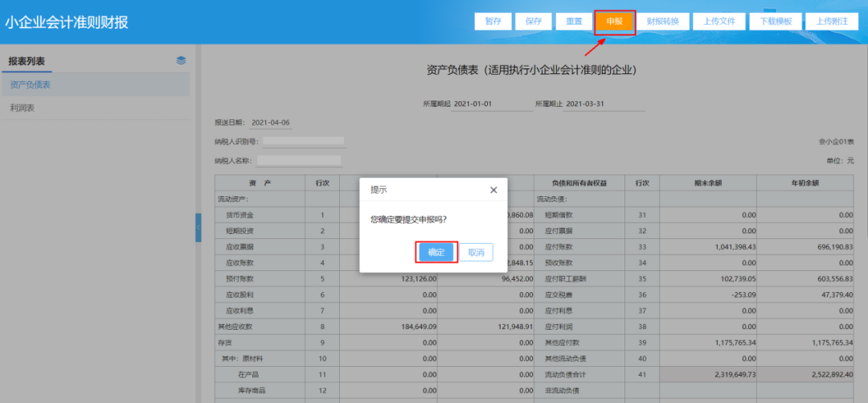868x403 pixels.
Task: Click 应收股利 row label
Action: click(240, 294)
